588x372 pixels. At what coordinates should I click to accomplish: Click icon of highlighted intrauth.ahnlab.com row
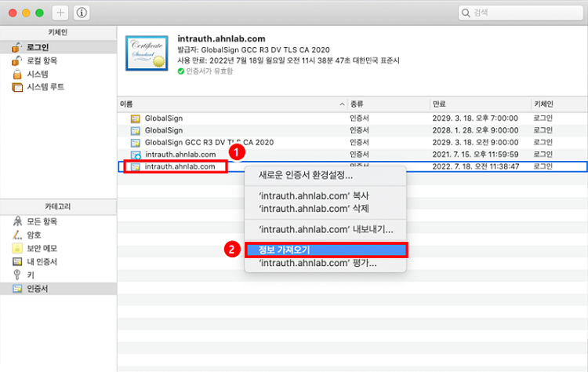pyautogui.click(x=135, y=166)
